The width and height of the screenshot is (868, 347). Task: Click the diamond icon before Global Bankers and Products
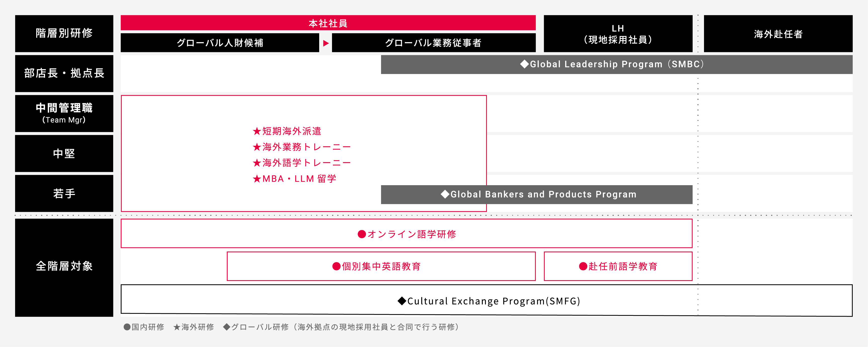445,194
